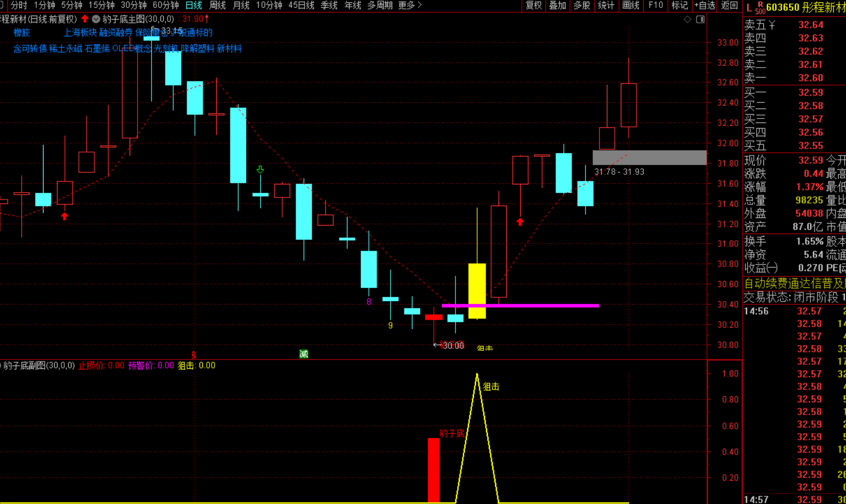The width and height of the screenshot is (846, 504).
Task: Click the diamond icon above the price axis
Action: click(x=687, y=20)
